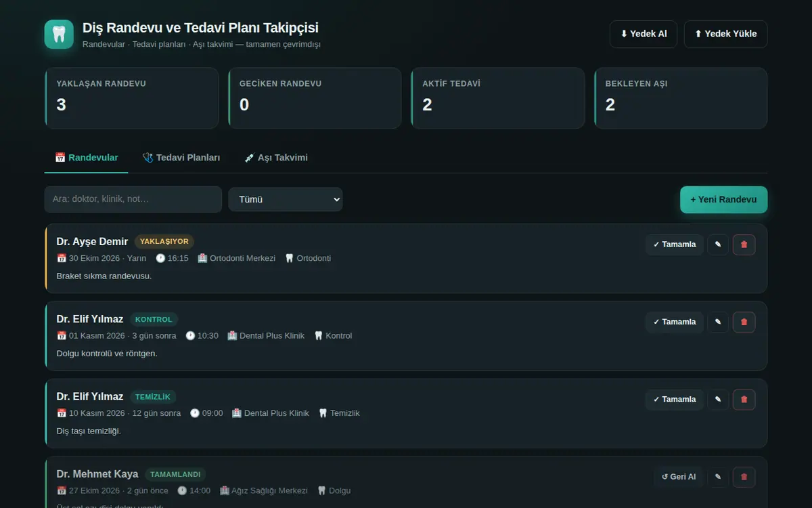This screenshot has height=508, width=812.
Task: Click the note text Braket sıkma randevusu.
Action: tap(104, 276)
